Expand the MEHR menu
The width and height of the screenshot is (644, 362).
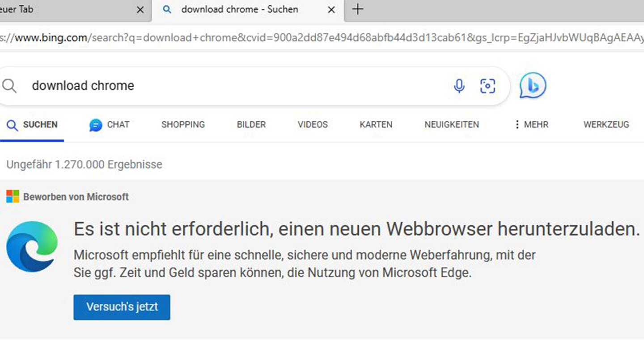tap(531, 125)
